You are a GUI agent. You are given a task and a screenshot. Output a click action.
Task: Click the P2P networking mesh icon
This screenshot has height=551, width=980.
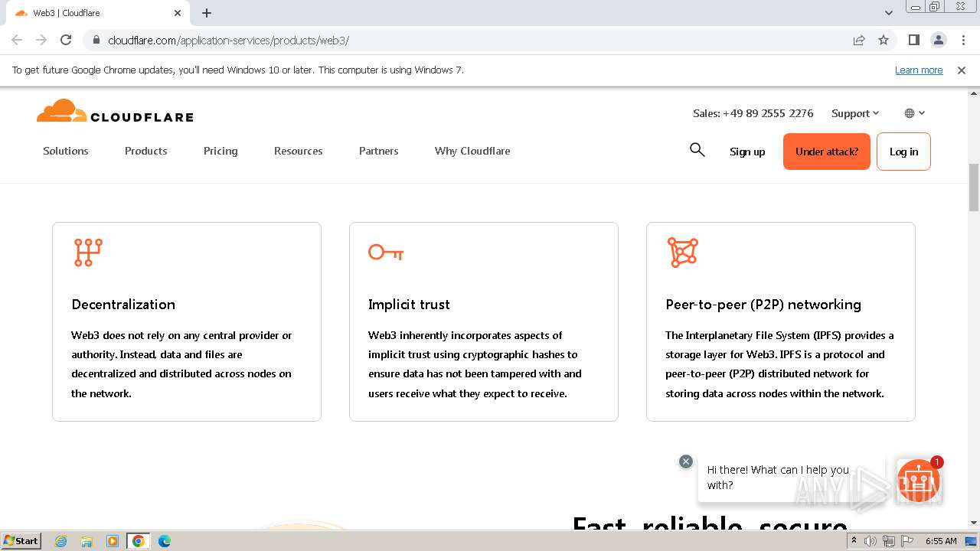click(682, 253)
